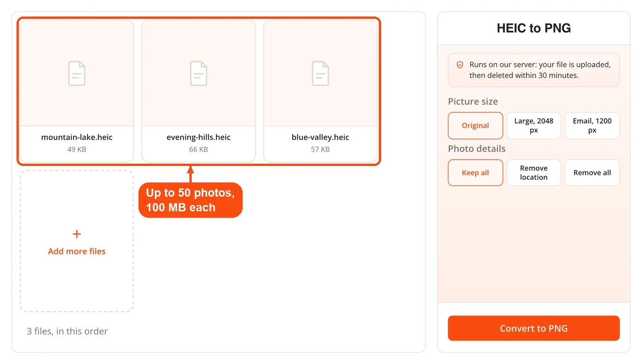Click Convert to PNG button
The image size is (642, 364).
pos(534,328)
